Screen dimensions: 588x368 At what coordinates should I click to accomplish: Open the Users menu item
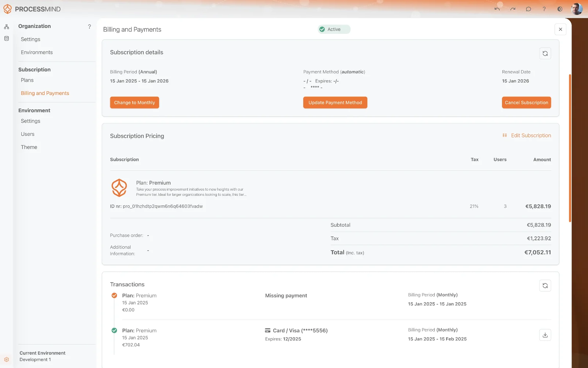[x=28, y=134]
